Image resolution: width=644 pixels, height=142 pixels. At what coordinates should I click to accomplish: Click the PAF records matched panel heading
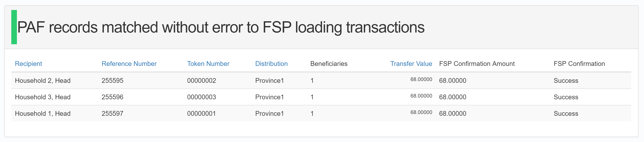[x=221, y=27]
